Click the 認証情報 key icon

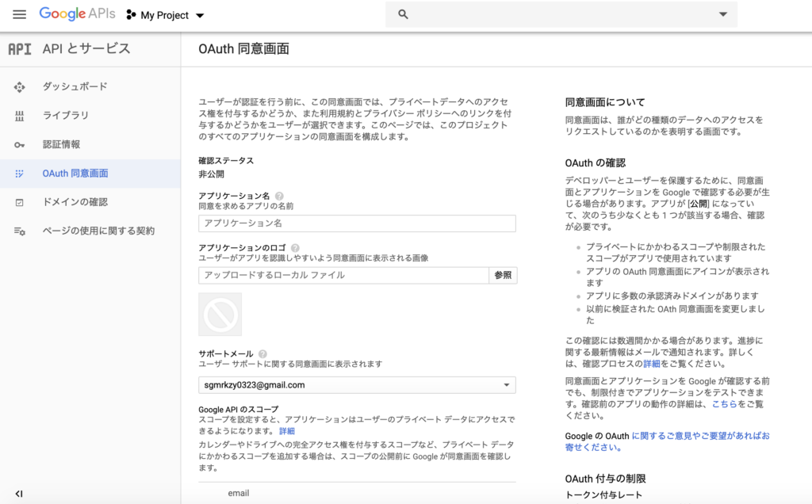(19, 145)
